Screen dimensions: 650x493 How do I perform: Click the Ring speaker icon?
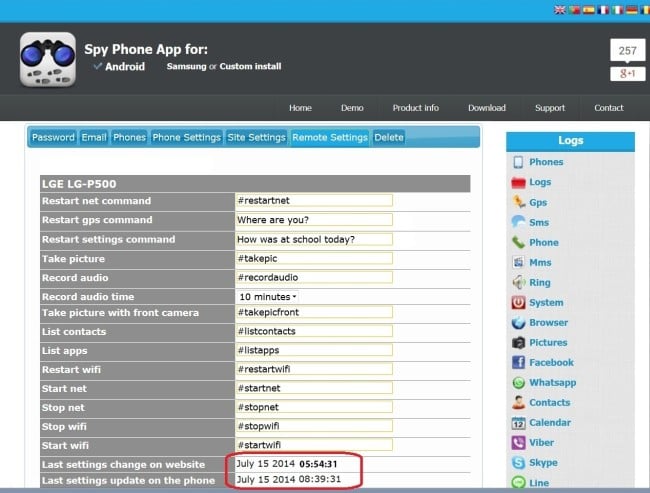point(518,282)
